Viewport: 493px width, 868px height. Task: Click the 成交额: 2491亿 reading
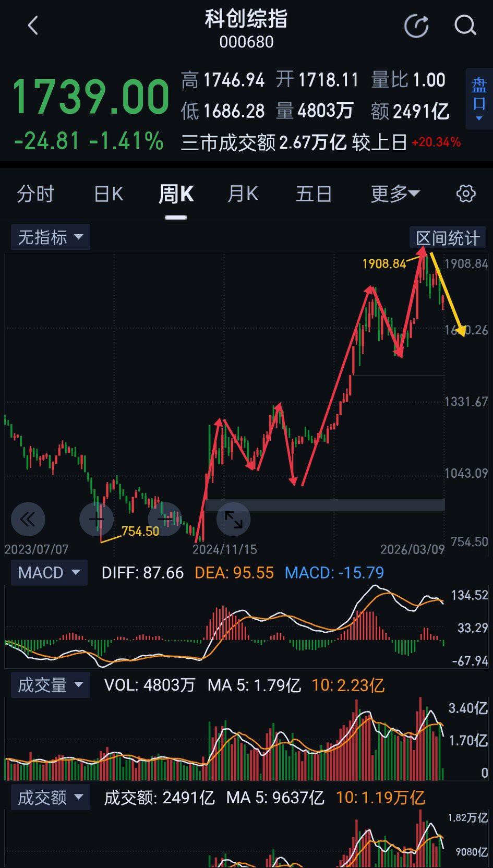pyautogui.click(x=160, y=798)
